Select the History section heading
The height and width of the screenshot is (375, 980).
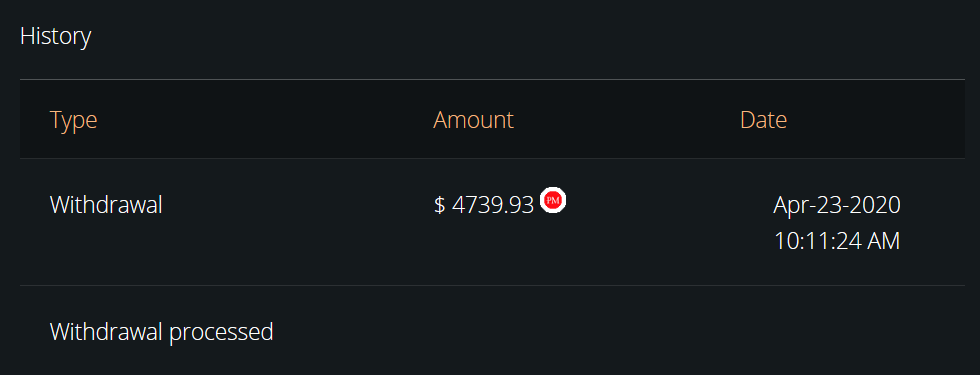56,36
